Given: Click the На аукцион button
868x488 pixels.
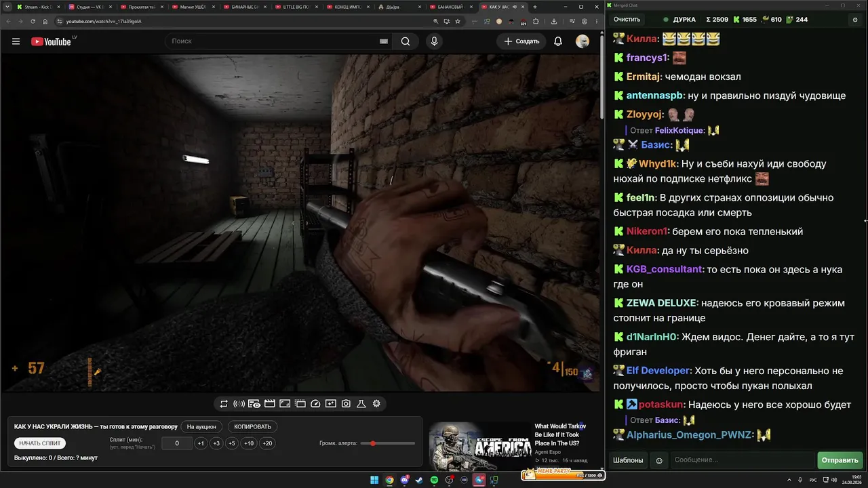Looking at the screenshot, I should [201, 427].
